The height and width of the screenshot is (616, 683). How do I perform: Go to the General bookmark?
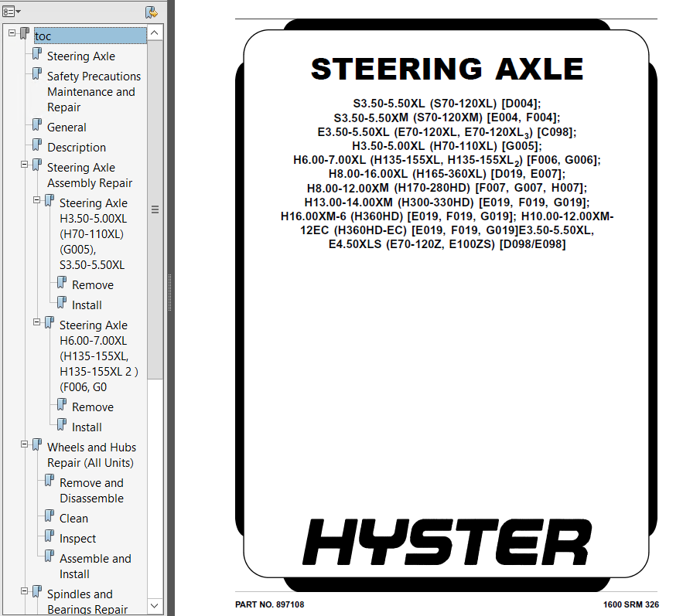[x=67, y=127]
